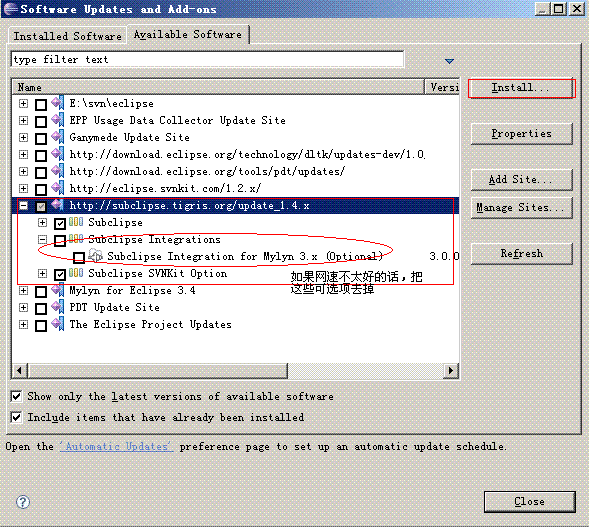Click the site icon beside the dltk updates-dev URL
This screenshot has height=527, width=589.
[57, 154]
